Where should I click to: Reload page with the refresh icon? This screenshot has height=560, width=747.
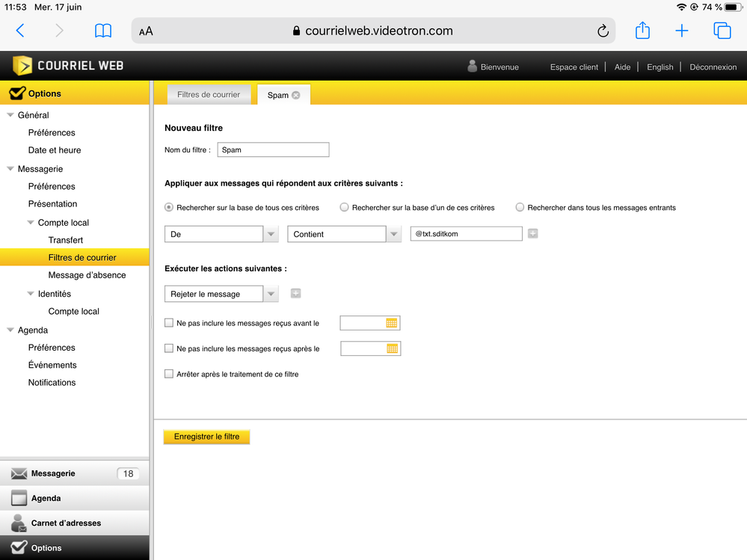603,31
